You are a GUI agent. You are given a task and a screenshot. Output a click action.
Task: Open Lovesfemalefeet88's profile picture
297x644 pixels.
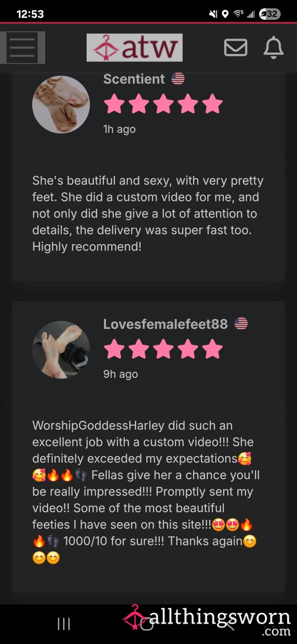[61, 350]
